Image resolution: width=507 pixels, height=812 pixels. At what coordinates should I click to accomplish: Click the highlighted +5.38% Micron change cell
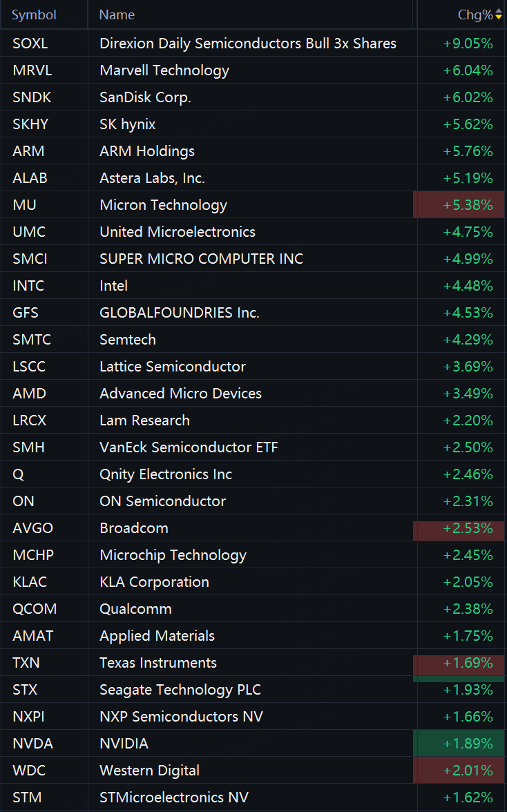click(x=459, y=204)
